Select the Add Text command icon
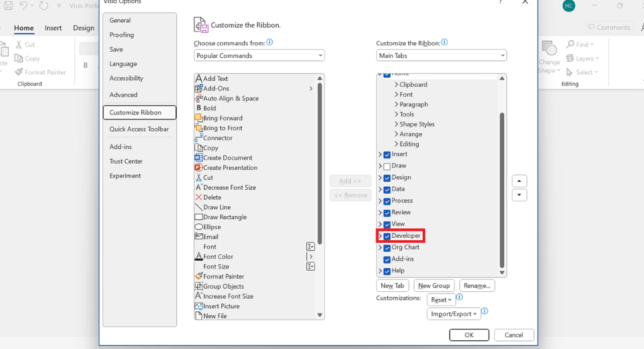The height and width of the screenshot is (349, 644). (x=199, y=79)
